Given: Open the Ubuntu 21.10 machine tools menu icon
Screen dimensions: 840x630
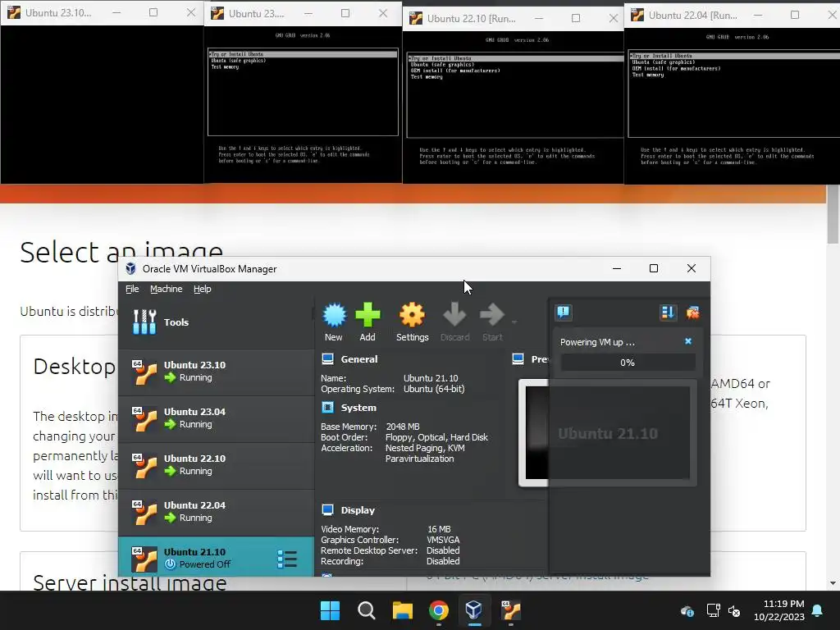Looking at the screenshot, I should click(287, 559).
